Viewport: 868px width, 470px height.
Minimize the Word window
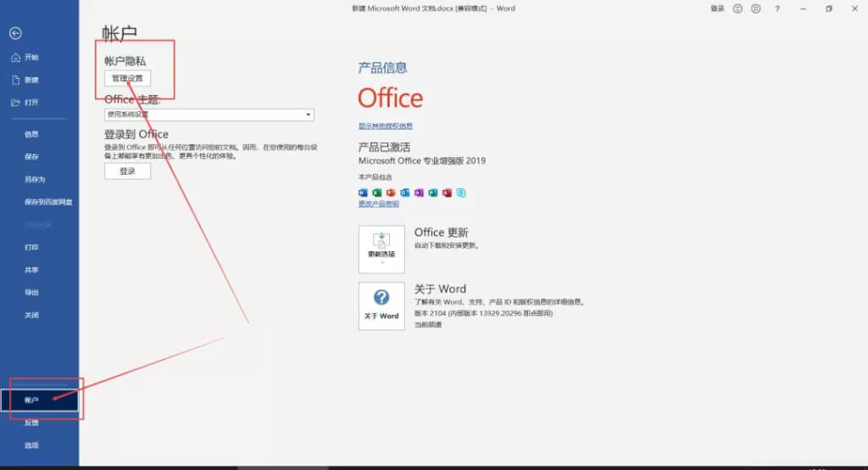point(804,8)
